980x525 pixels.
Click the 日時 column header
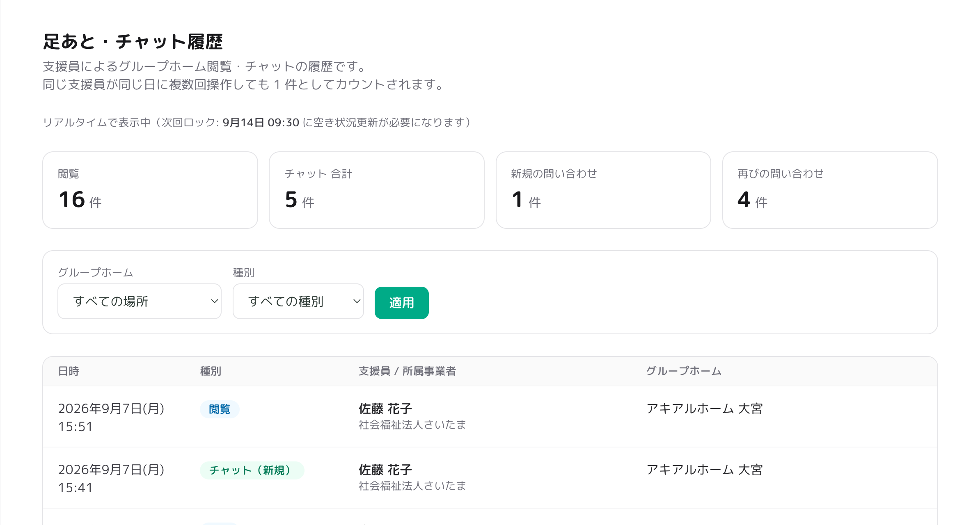[x=69, y=371]
